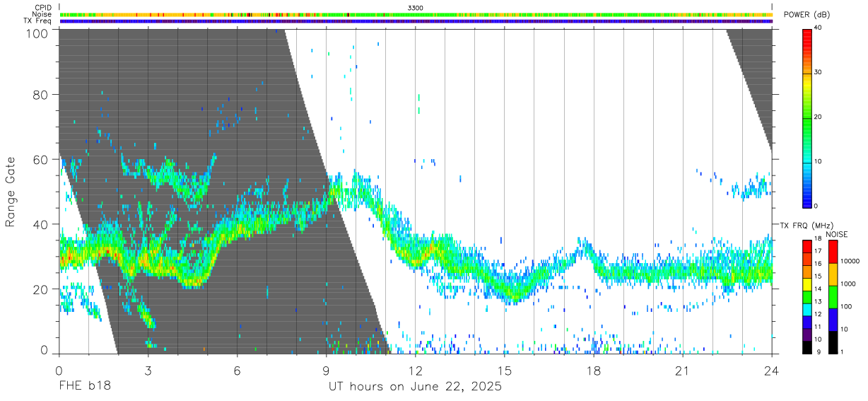This screenshot has height=401, width=868.
Task: Click the NOISE legend title
Action: tap(836, 234)
